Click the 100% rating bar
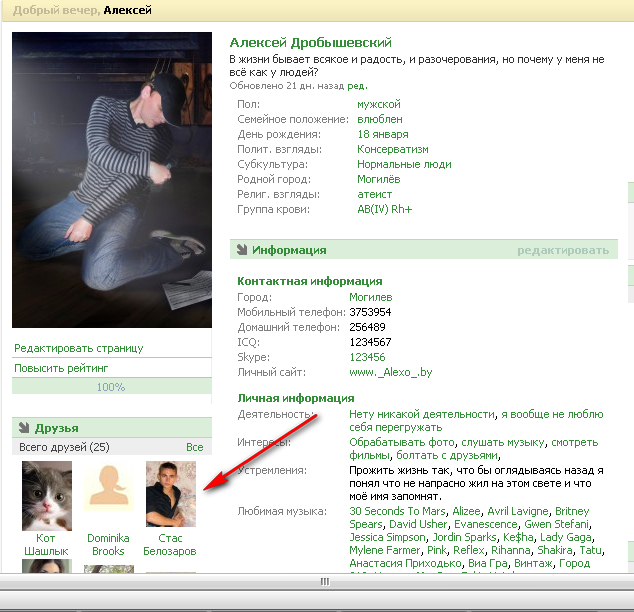634x612 pixels. [x=112, y=387]
